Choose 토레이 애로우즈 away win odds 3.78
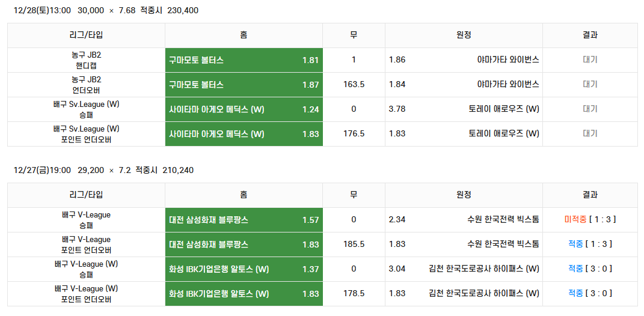This screenshot has height=316, width=644. pos(464,109)
